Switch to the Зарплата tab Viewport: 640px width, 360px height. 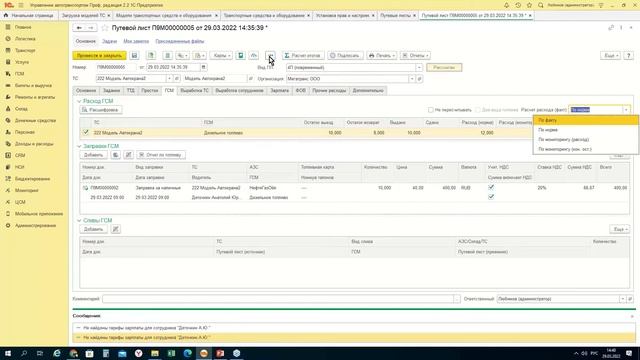[280, 91]
